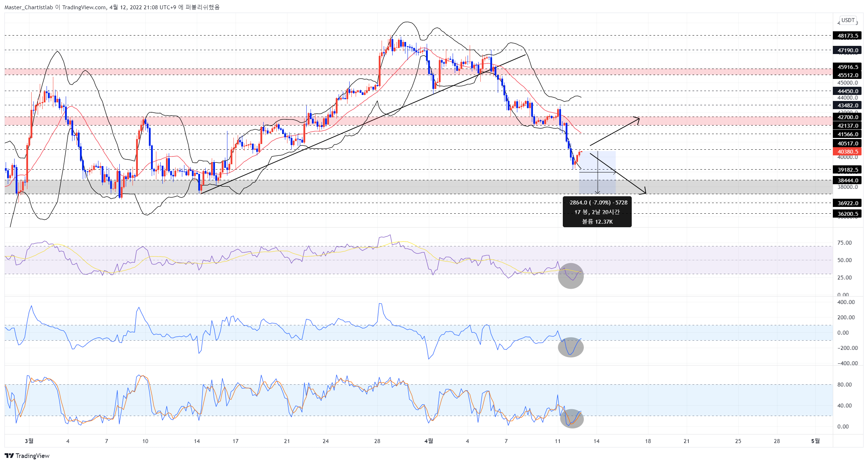Click the TradingView logo at bottom left

point(27,455)
